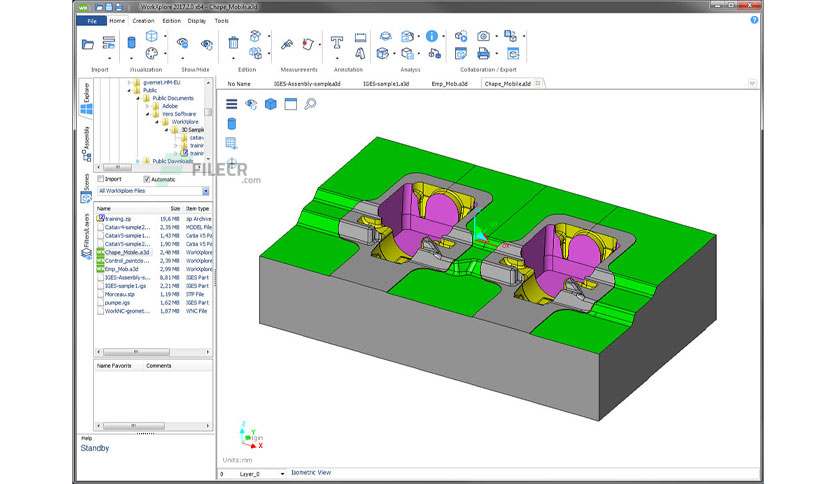Click the camera snapshot icon in Collaboration
This screenshot has height=484, width=836.
pyautogui.click(x=484, y=36)
